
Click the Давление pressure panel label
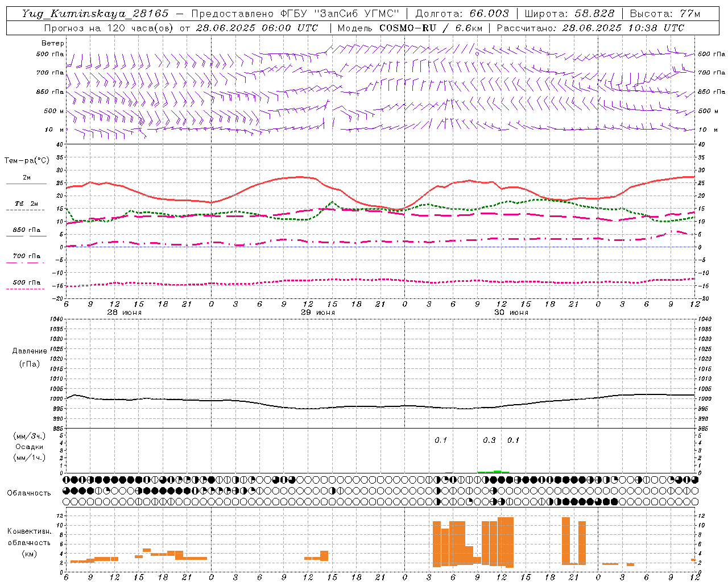click(29, 351)
